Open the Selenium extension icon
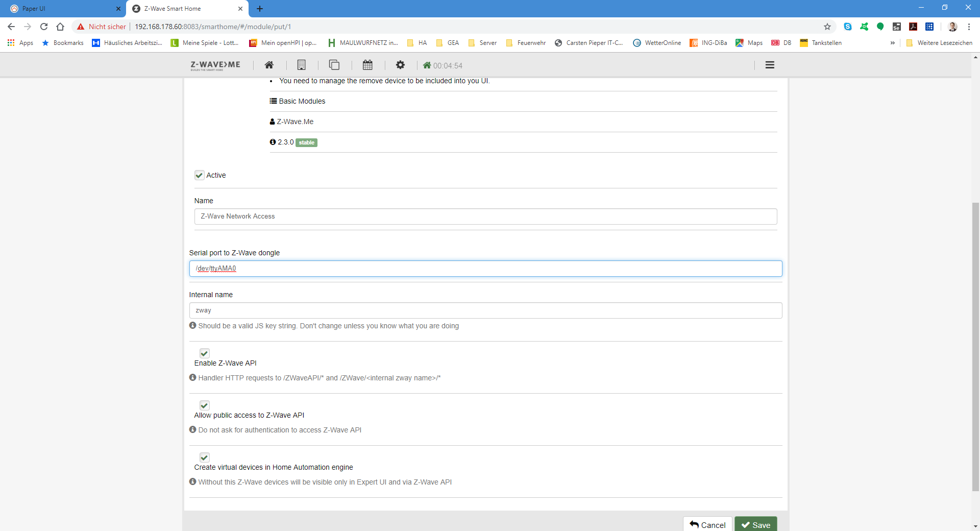 (x=897, y=27)
